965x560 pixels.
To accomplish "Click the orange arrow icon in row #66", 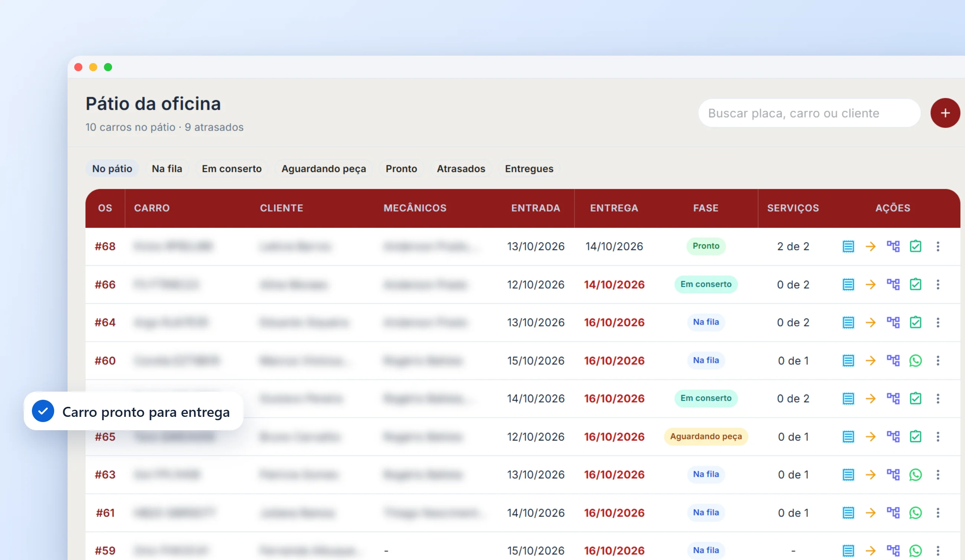I will 871,284.
